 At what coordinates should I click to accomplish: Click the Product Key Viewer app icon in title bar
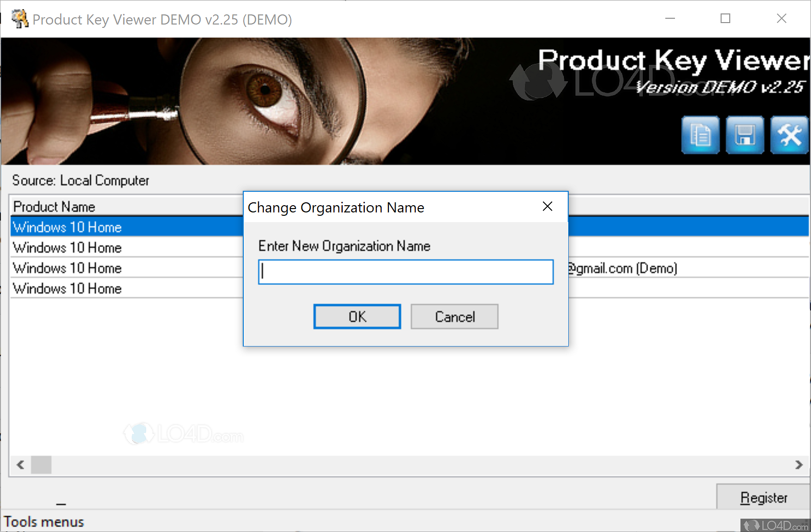pyautogui.click(x=20, y=19)
